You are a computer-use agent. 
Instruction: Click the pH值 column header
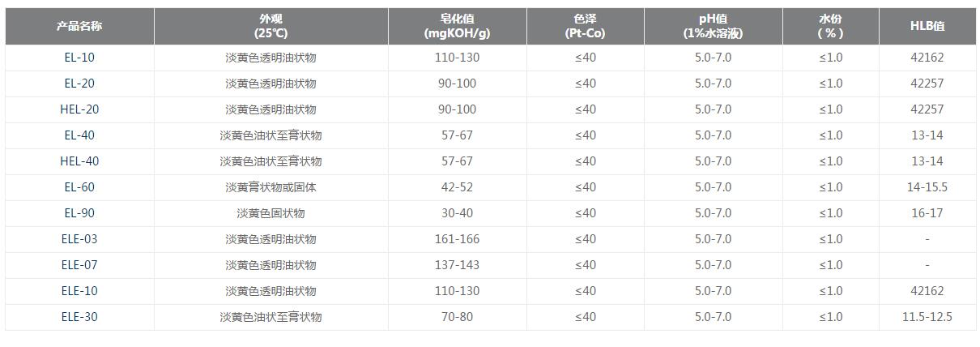click(714, 26)
